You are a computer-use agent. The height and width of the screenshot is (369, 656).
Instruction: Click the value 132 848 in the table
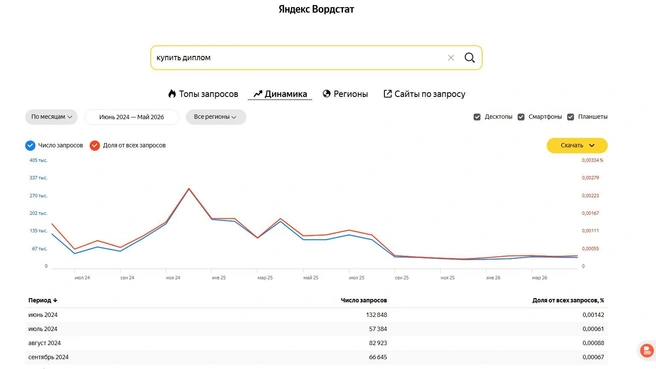tap(377, 315)
